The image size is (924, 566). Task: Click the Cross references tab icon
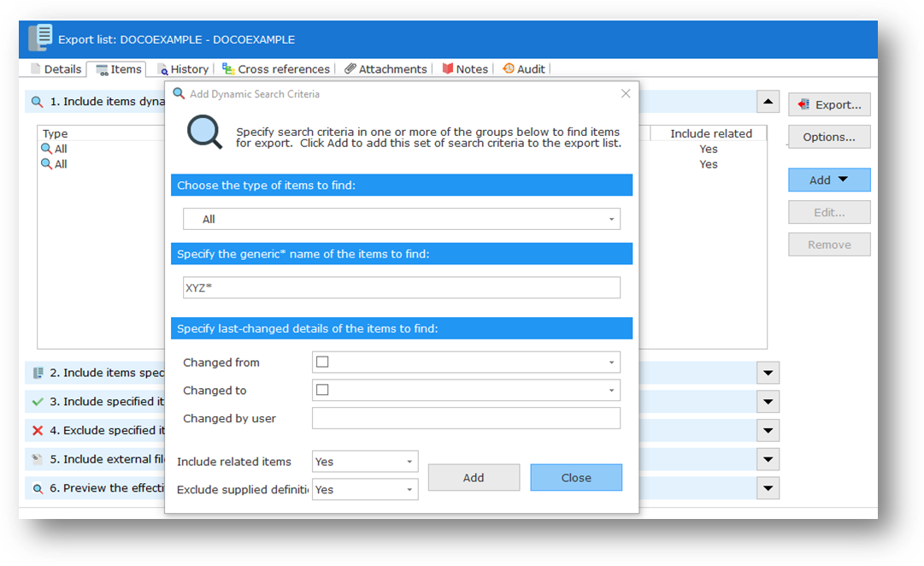(228, 68)
